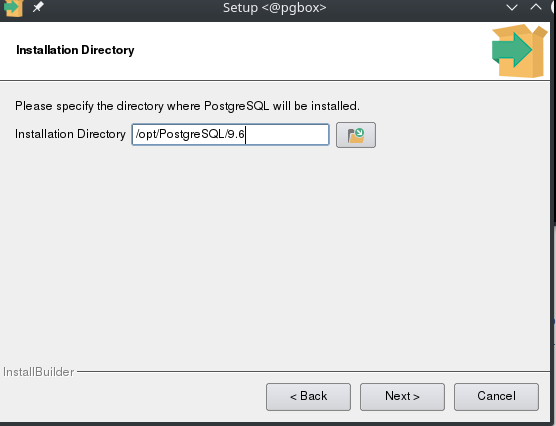Place cursor on '/opt' in the path
Screen dimensions: 556x426
146,134
